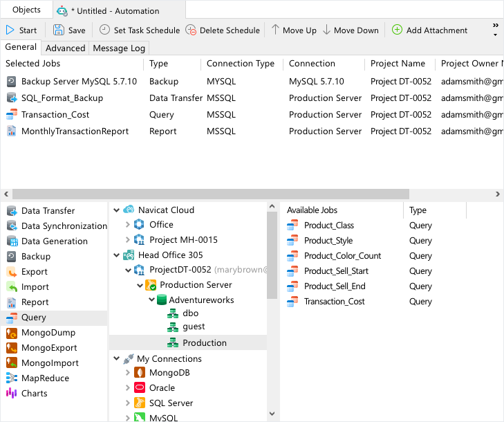Select the Data Synchronization job type icon

tap(11, 226)
